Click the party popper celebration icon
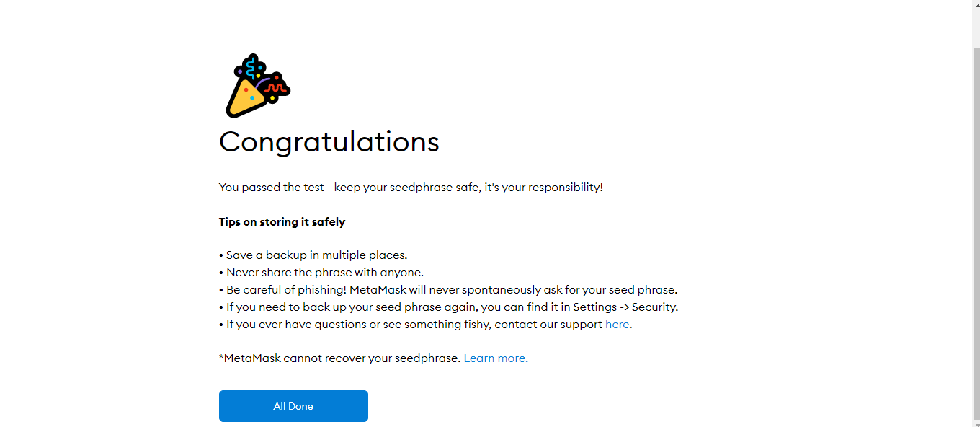 point(257,86)
